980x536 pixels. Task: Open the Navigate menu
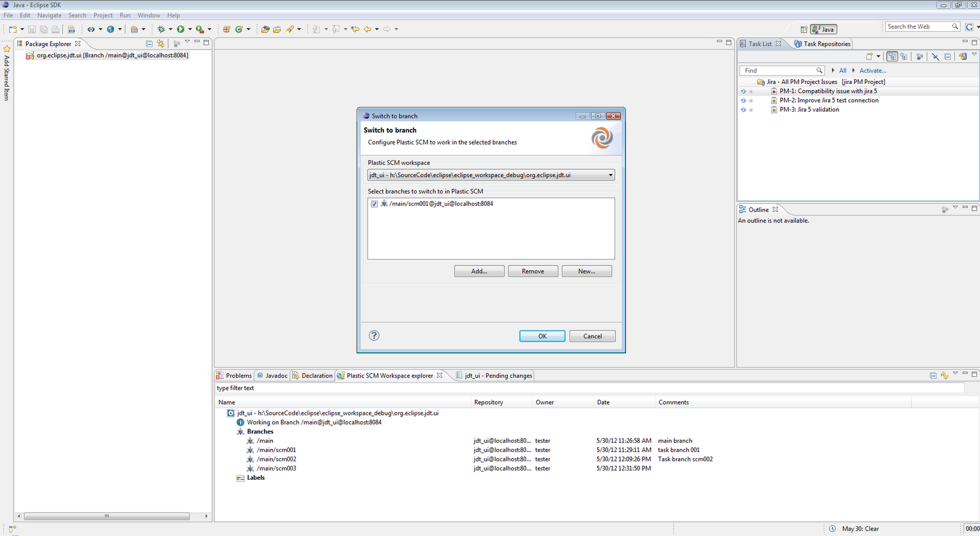point(49,15)
